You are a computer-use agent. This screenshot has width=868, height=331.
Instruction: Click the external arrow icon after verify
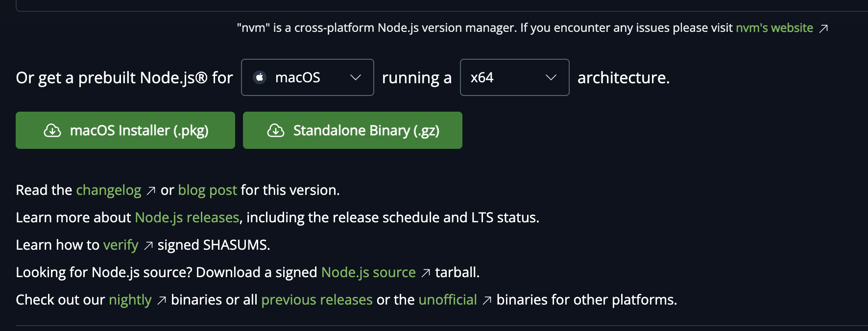coord(148,245)
